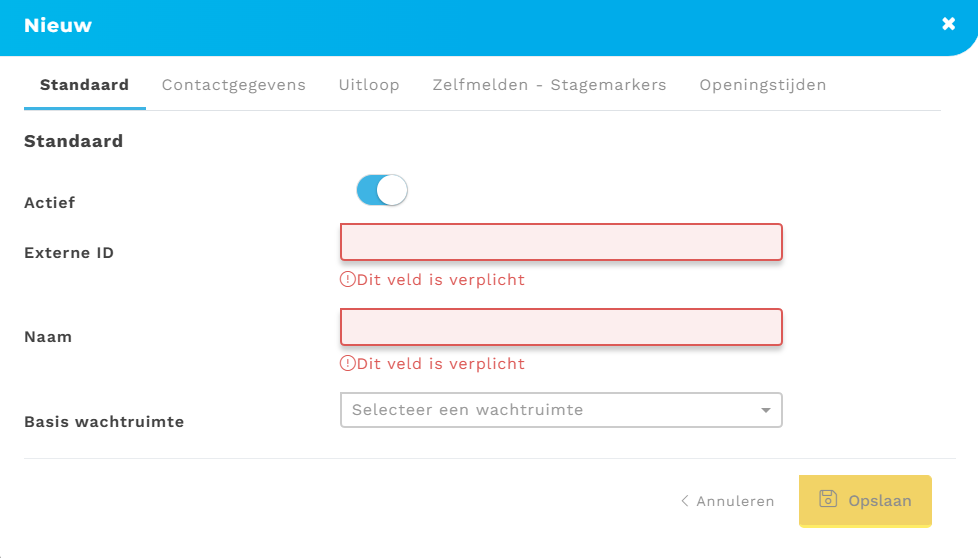This screenshot has width=978, height=558.
Task: Show the Openingstijden tab
Action: pos(763,85)
